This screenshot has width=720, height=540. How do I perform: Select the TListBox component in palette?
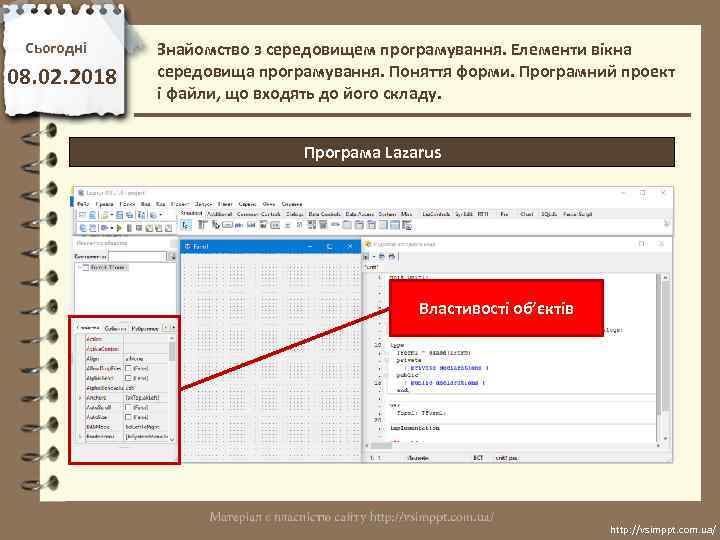click(311, 225)
